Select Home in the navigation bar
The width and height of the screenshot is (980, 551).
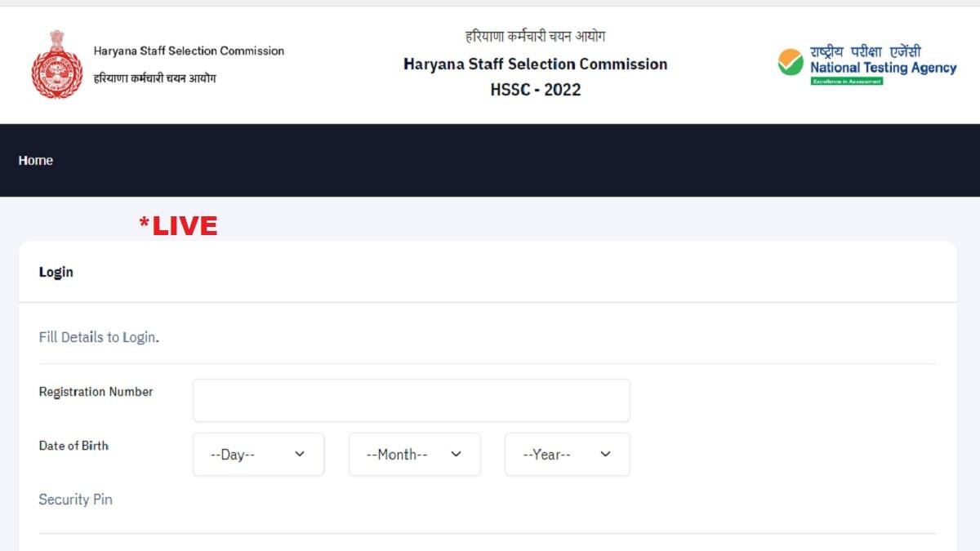click(36, 160)
